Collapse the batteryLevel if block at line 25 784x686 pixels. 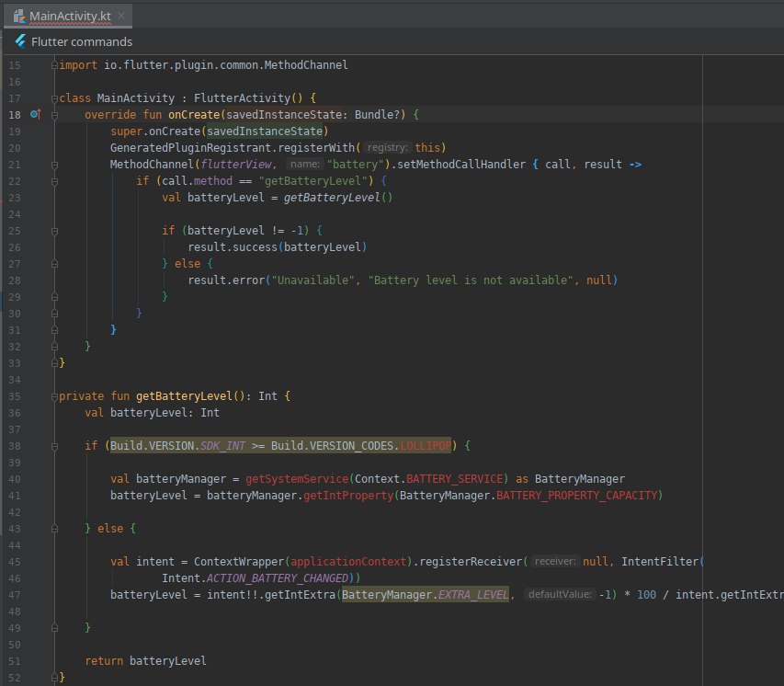[54, 231]
